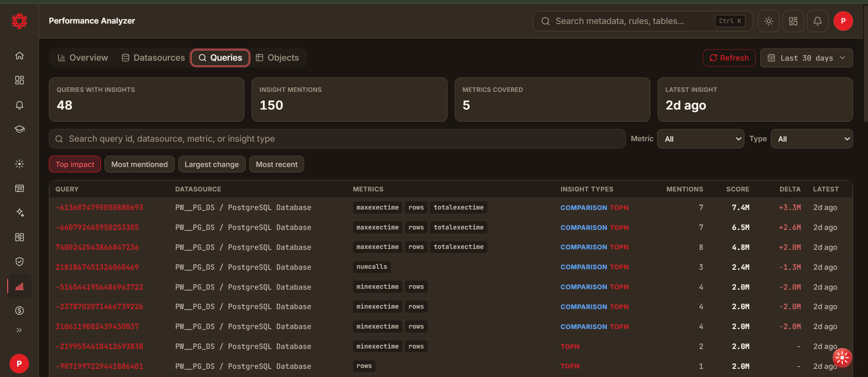Open query -660792465950253305
The image size is (868, 377).
click(x=97, y=227)
